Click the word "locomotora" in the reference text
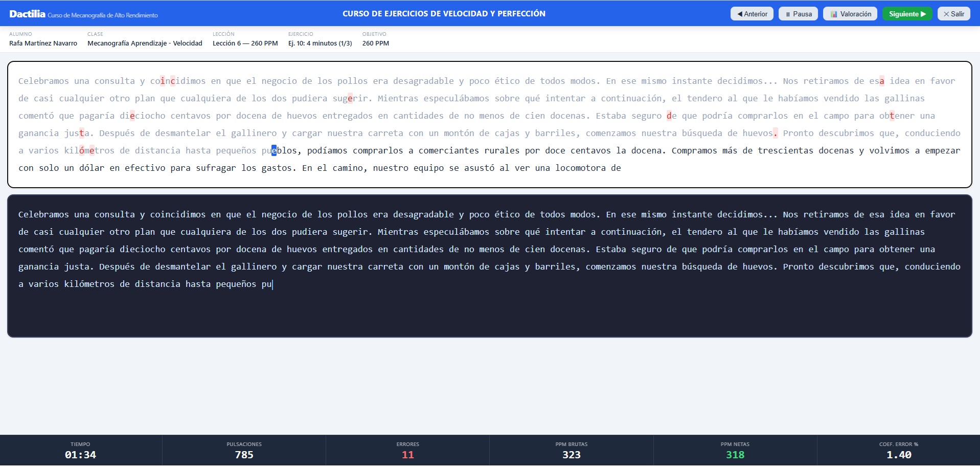This screenshot has width=980, height=468. [x=581, y=168]
